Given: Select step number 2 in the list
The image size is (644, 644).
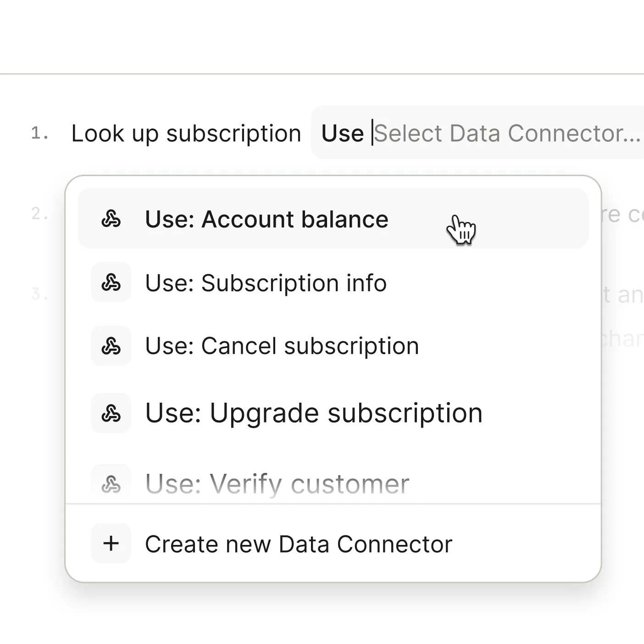Looking at the screenshot, I should pos(39,214).
